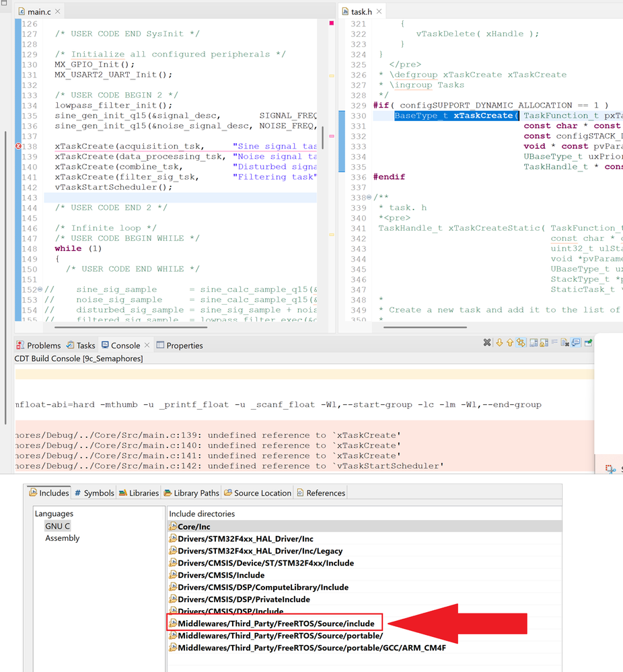
Task: Click the Remove Launch X icon in Console toolbar
Action: [x=486, y=342]
